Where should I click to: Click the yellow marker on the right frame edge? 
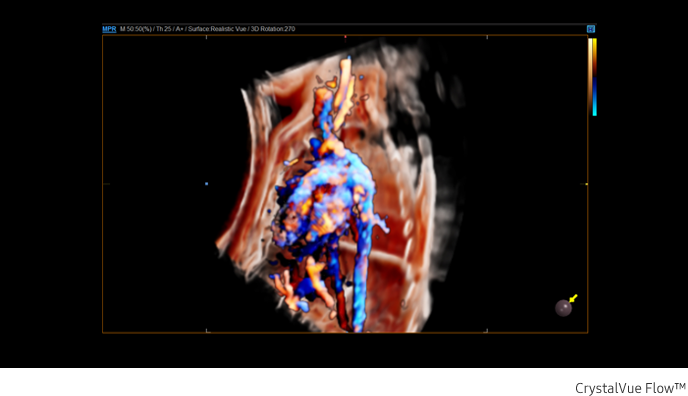(587, 184)
